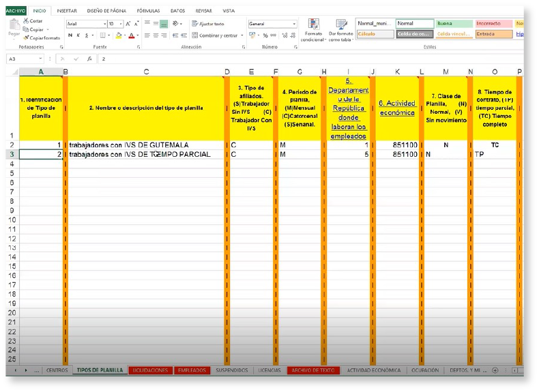Open the General number format dropdown
Screen dimensions: 539x392
(294, 24)
